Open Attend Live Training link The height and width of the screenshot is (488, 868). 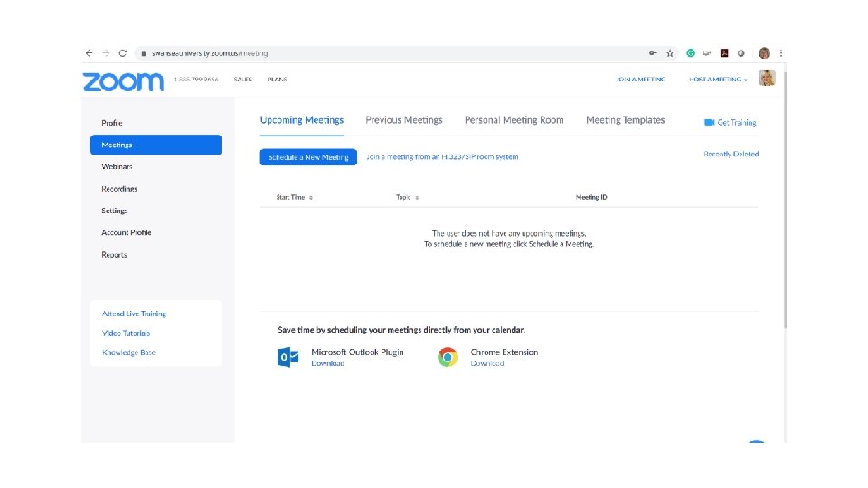coord(134,314)
